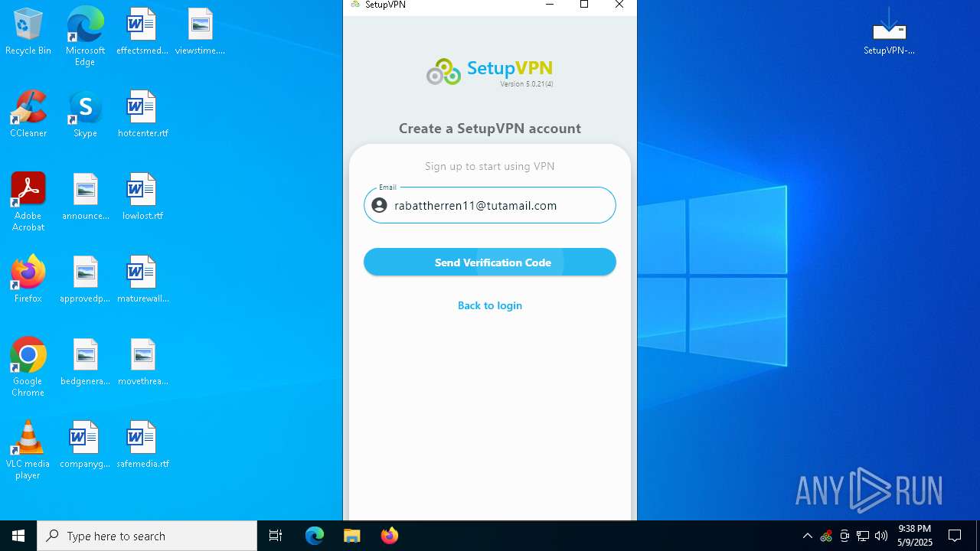
Task: Click the Version 5.0.21(4) label
Action: click(527, 84)
